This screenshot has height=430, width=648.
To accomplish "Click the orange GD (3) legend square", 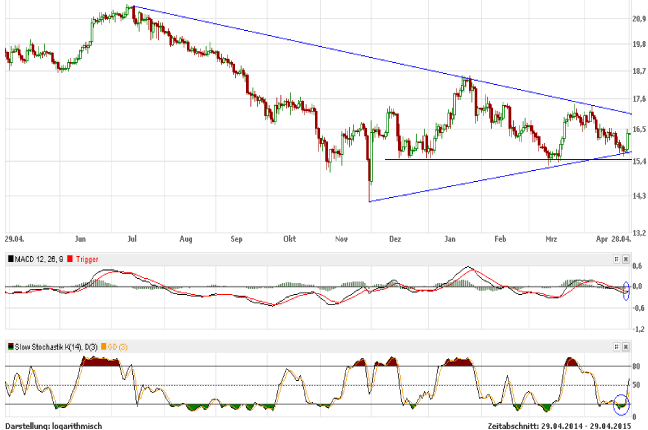I will 102,346.
